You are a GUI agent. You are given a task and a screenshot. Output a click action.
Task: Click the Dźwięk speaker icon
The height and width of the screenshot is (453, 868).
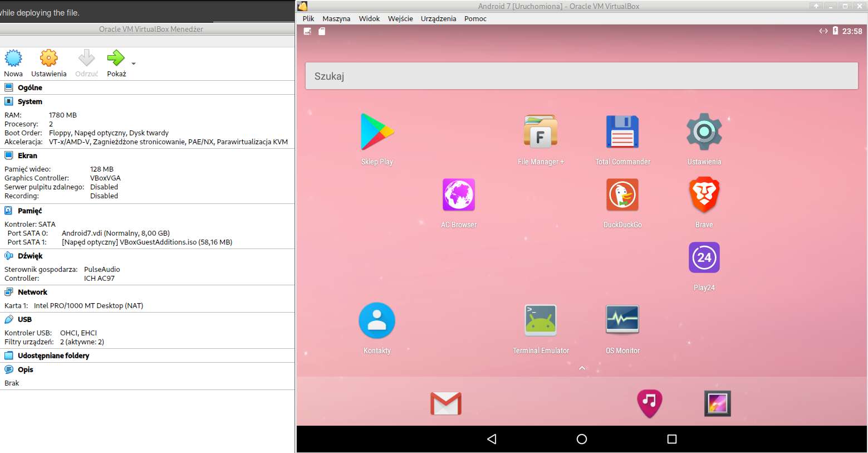8,256
